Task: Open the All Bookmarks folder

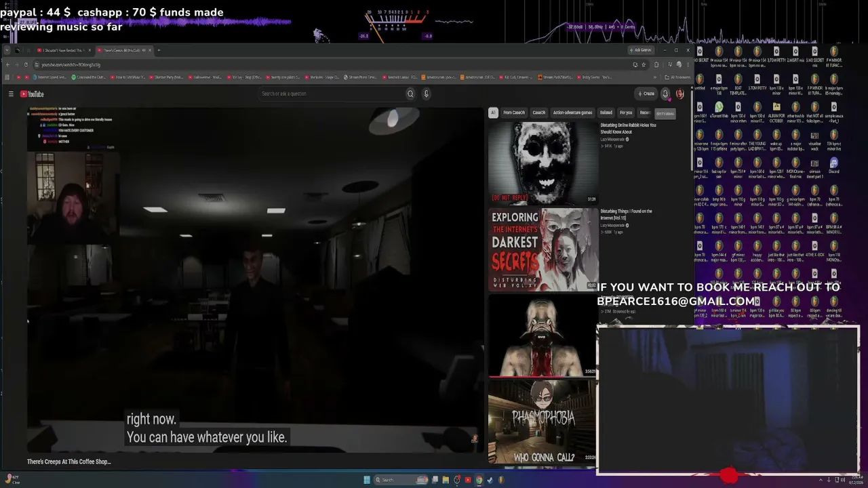Action: click(x=677, y=77)
